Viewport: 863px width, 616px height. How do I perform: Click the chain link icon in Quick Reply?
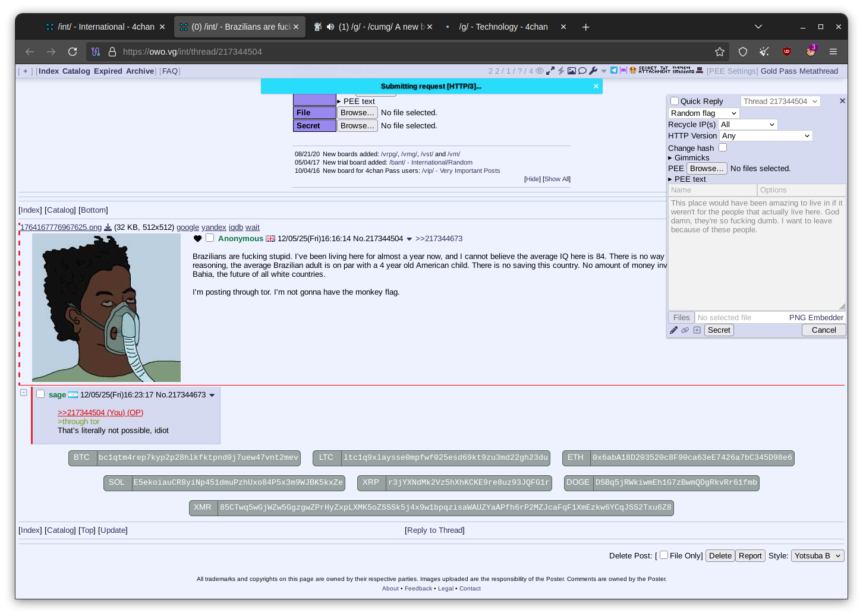coord(685,330)
